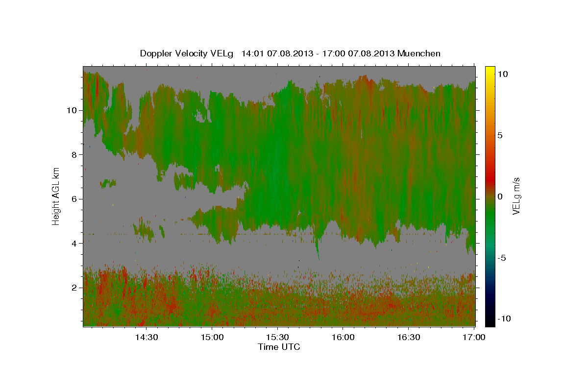
Task: Click the colorbar value 0 label
Action: 500,196
